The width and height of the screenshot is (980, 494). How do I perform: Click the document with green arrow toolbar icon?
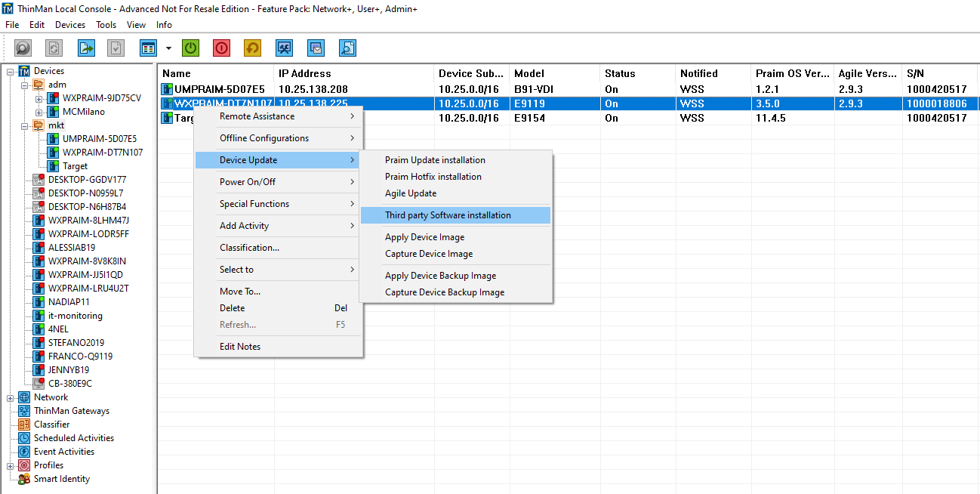point(87,48)
